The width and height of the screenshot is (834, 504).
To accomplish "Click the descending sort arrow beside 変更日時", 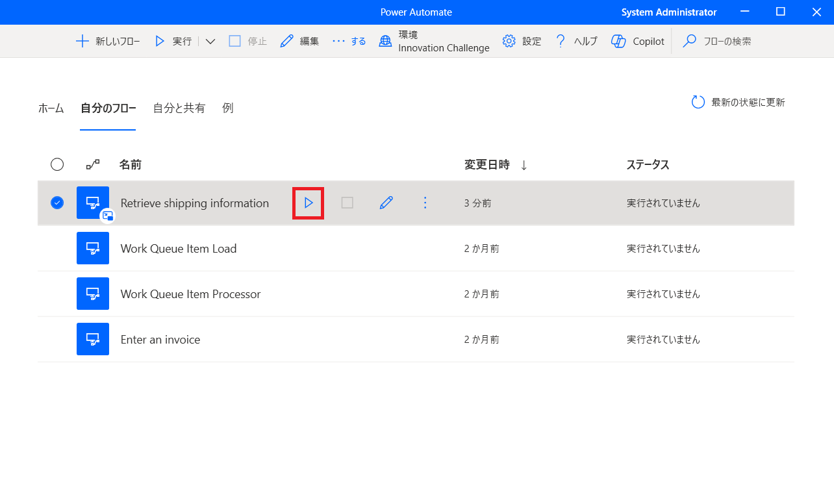I will pyautogui.click(x=524, y=165).
